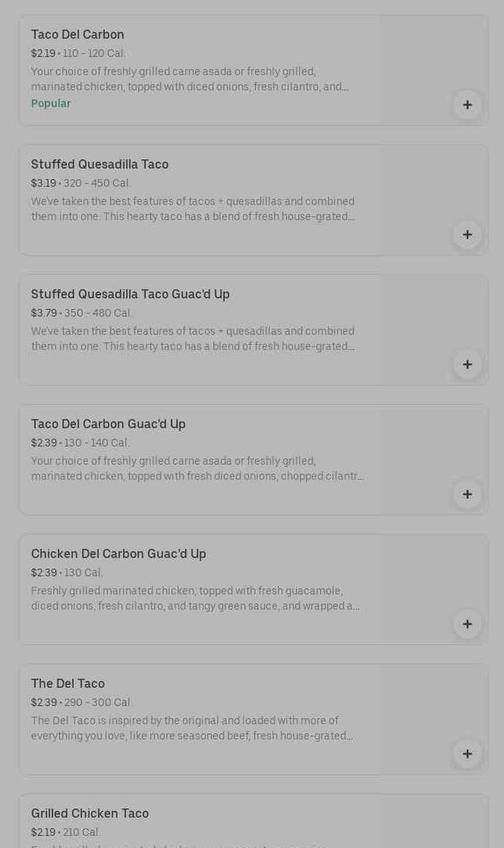This screenshot has width=504, height=848.
Task: Click the Popular tag on Taco Del Carbon
Action: [51, 103]
